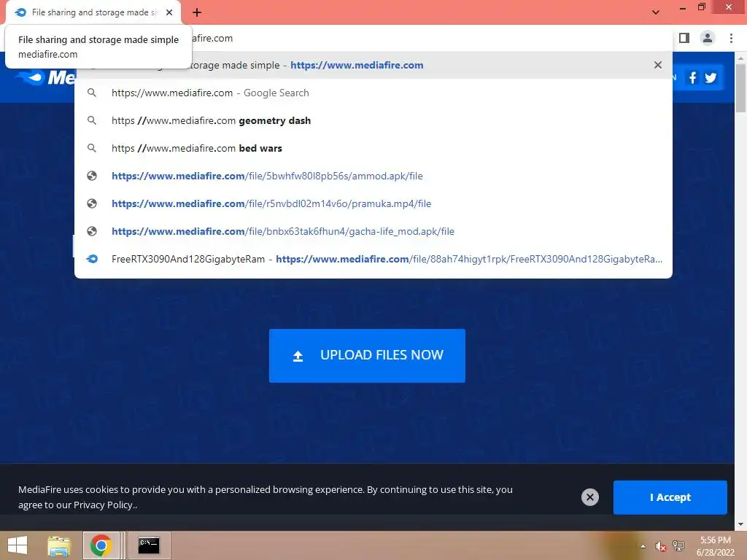The height and width of the screenshot is (560, 747).
Task: Open MediaFire's Twitter page icon
Action: pyautogui.click(x=711, y=77)
